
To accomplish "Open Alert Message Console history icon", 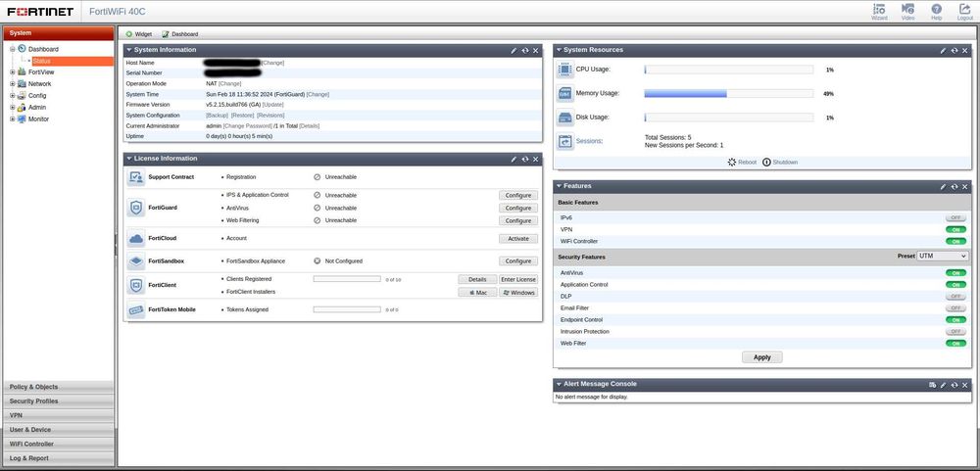I will coord(933,385).
